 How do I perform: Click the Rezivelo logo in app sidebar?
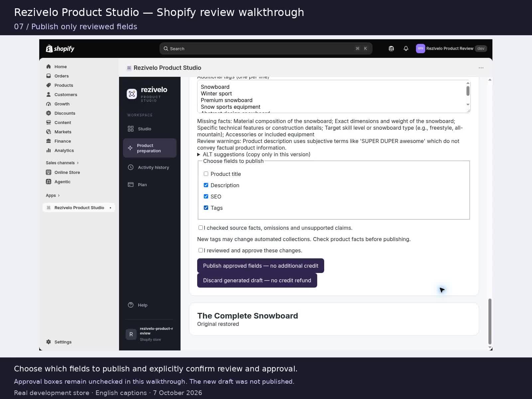[x=132, y=94]
